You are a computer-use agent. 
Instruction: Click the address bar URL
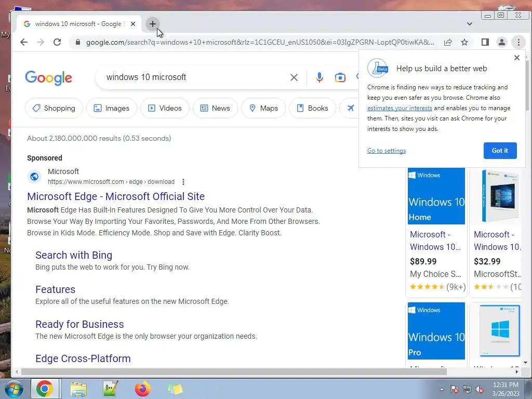pos(260,42)
